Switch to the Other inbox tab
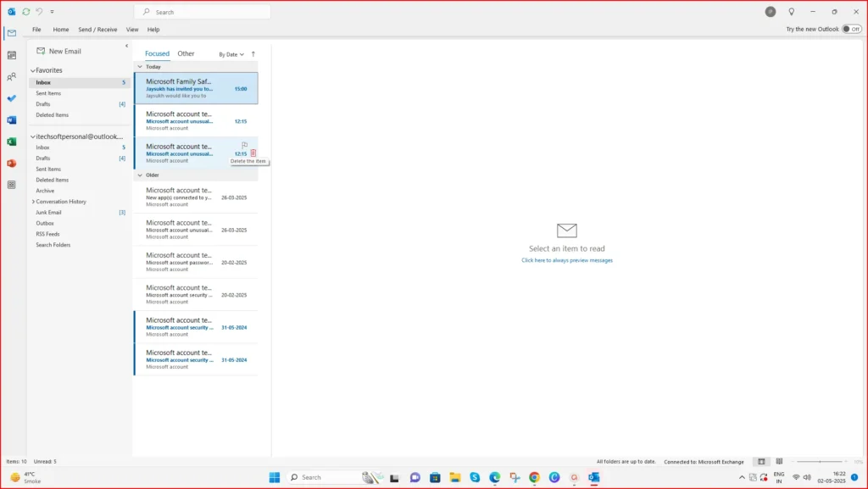The height and width of the screenshot is (489, 868). pos(185,53)
